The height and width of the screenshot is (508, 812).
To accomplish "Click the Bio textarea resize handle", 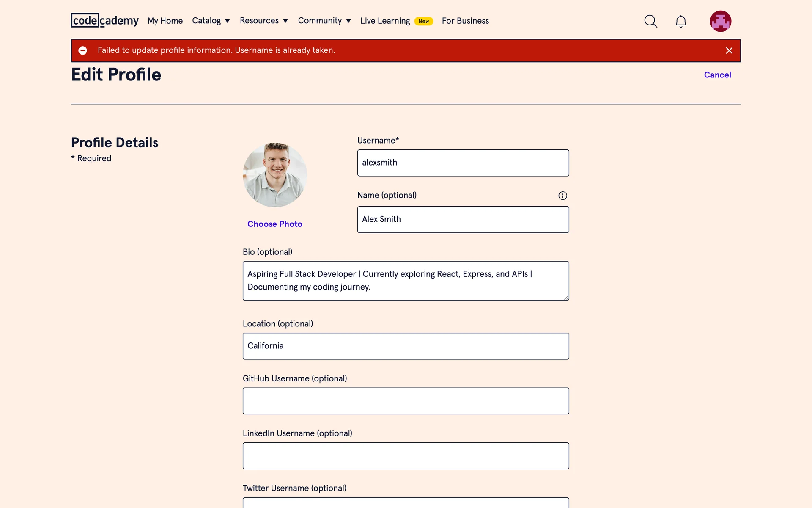I will coord(566,298).
